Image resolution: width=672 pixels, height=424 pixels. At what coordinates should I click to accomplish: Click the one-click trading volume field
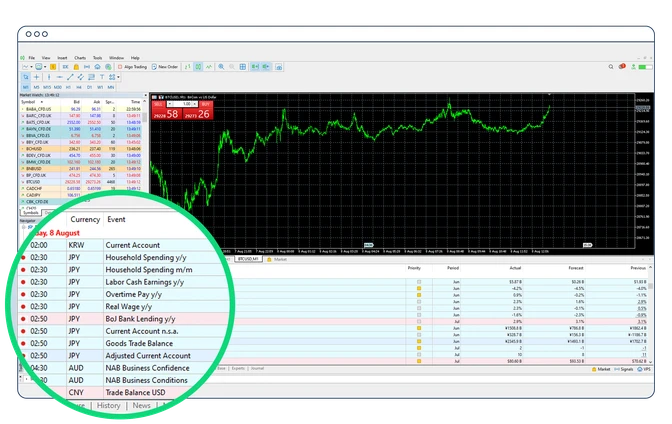click(185, 104)
